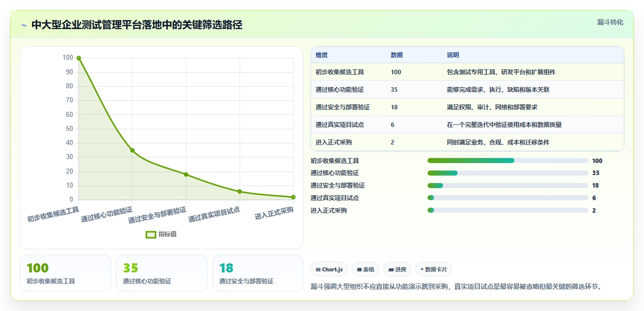Click x-axis label 进入正式采购 on chart

click(x=274, y=213)
